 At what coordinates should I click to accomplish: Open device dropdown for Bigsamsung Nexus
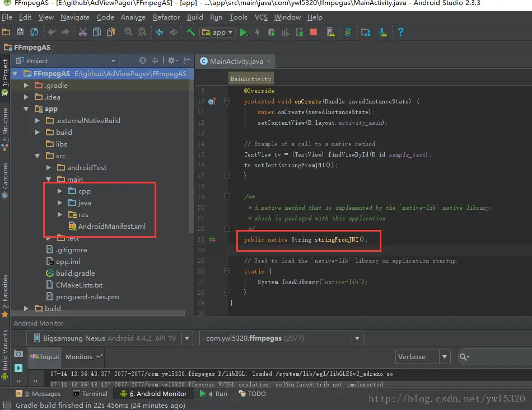click(x=187, y=338)
